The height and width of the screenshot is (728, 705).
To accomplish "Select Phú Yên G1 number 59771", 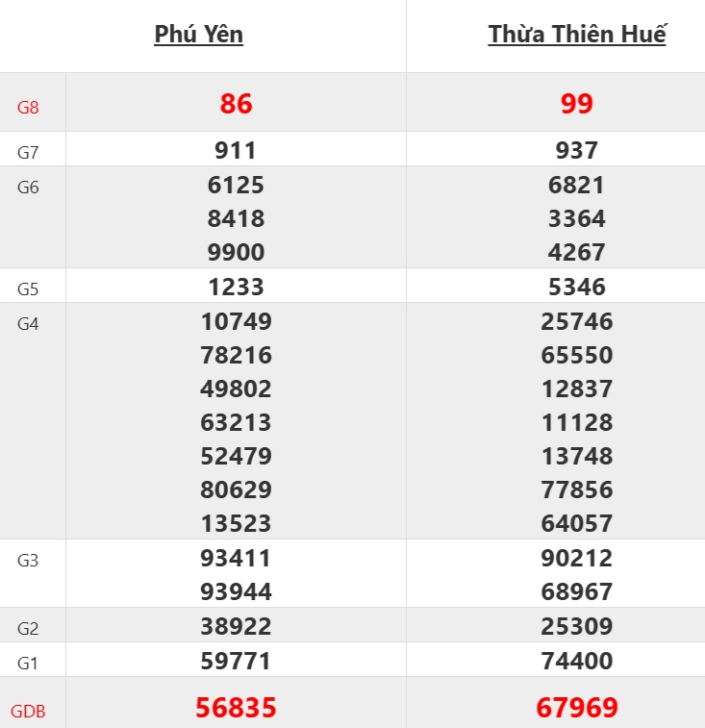I will coord(236,661).
